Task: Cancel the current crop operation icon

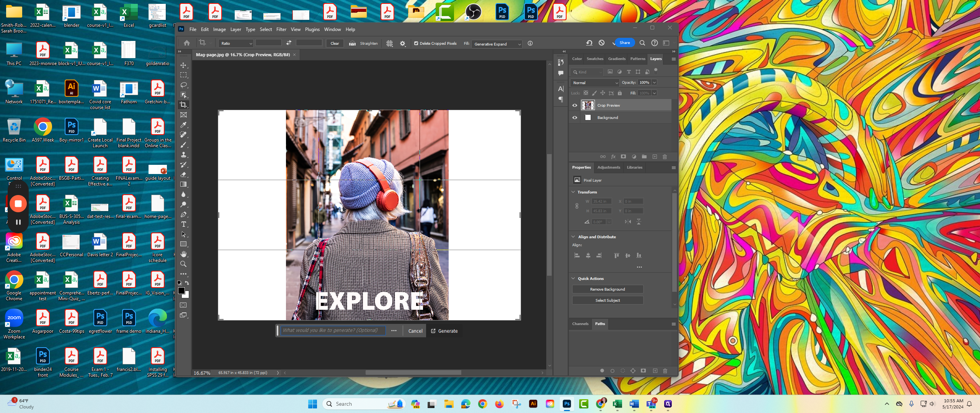Action: [602, 43]
